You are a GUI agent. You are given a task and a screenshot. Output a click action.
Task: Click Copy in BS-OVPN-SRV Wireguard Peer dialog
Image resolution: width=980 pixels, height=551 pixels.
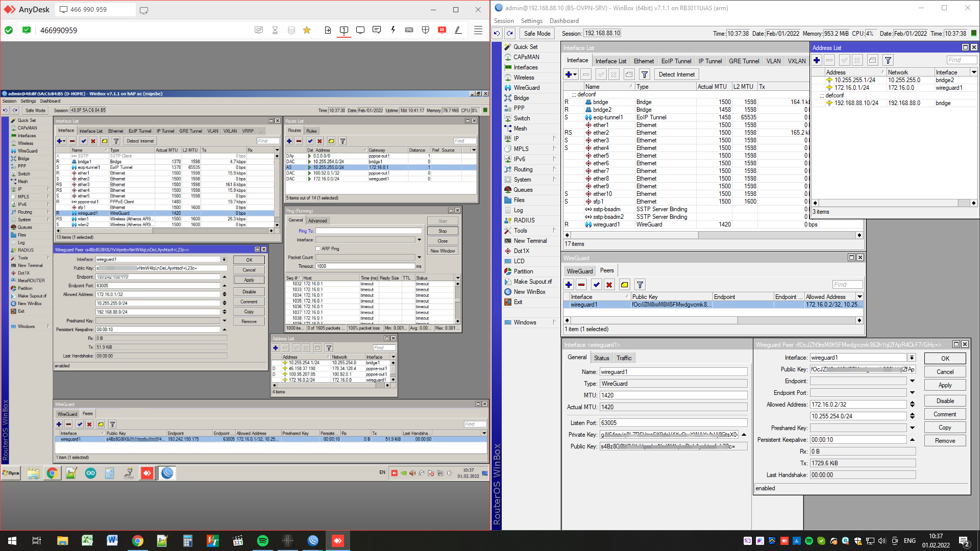945,428
